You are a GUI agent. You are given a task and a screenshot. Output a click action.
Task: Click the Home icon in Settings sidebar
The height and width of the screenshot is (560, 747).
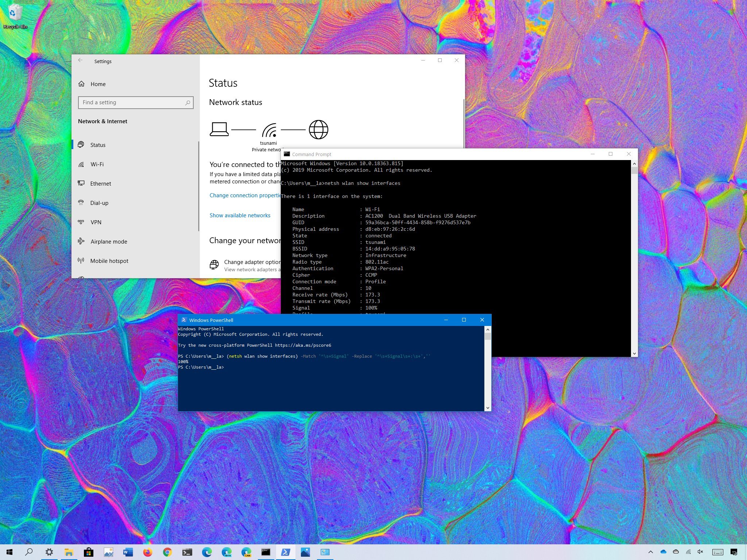(x=81, y=84)
